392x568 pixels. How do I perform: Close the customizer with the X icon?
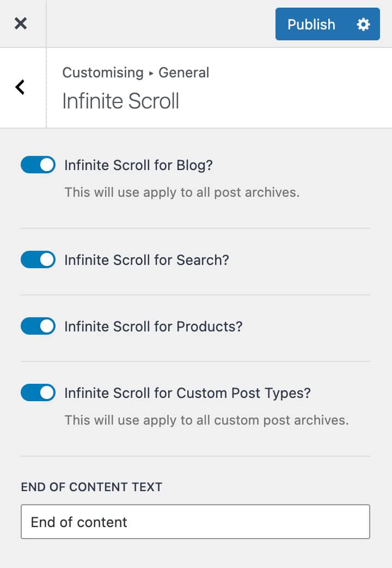tap(21, 23)
